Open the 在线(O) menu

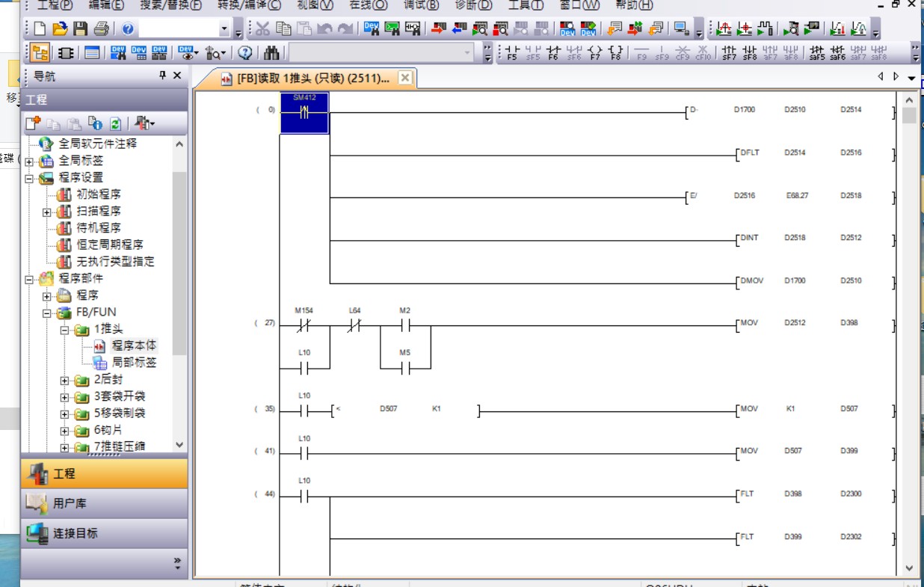pos(369,5)
